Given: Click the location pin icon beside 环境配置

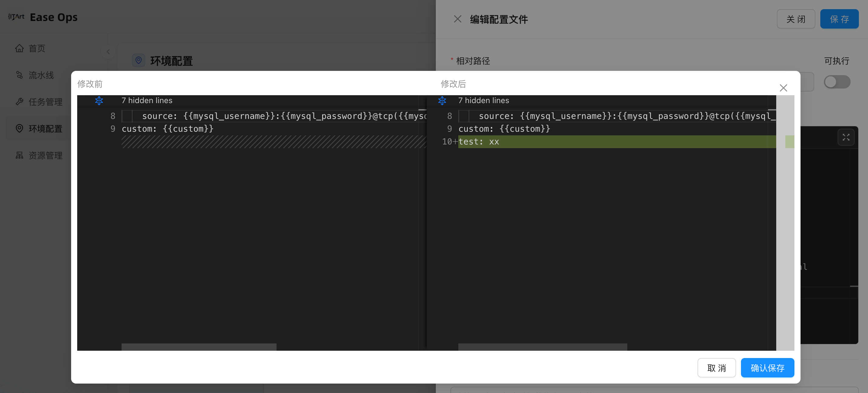Looking at the screenshot, I should [x=19, y=129].
